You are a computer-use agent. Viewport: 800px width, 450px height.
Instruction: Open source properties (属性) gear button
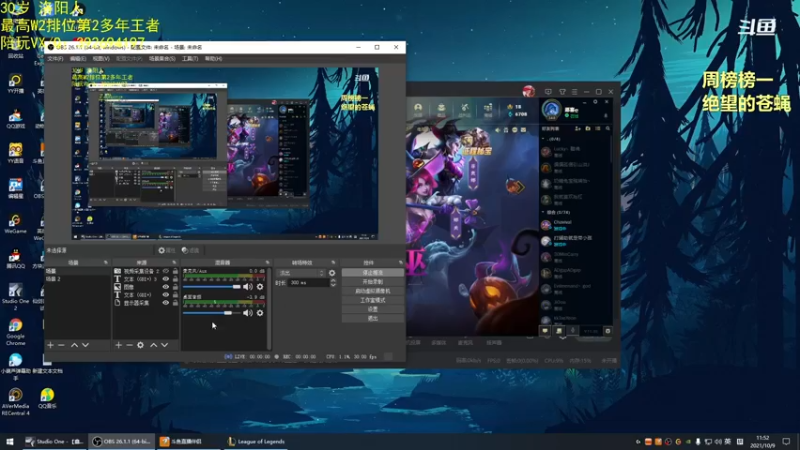(x=167, y=251)
